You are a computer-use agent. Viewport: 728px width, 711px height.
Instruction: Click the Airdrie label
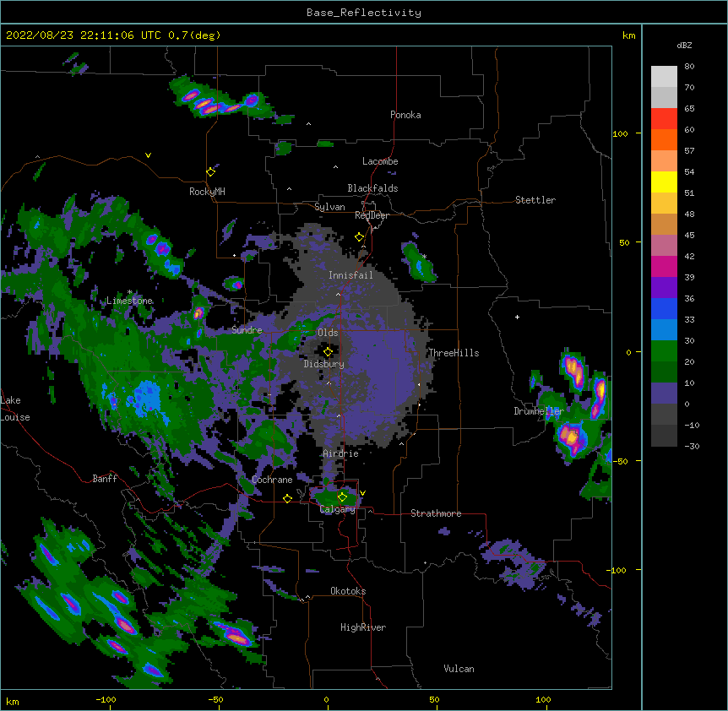[x=341, y=453]
